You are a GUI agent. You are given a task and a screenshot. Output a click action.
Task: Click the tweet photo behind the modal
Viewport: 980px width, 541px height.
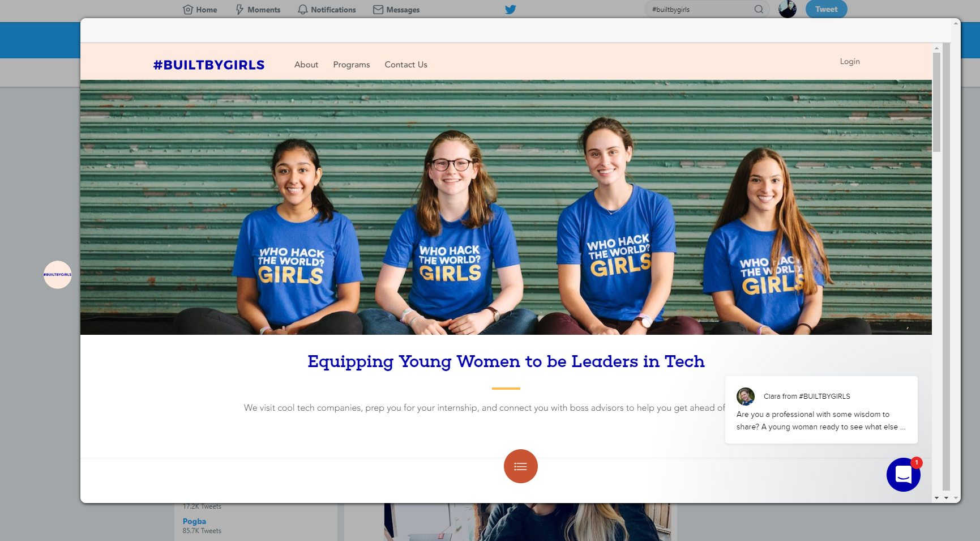pyautogui.click(x=528, y=522)
